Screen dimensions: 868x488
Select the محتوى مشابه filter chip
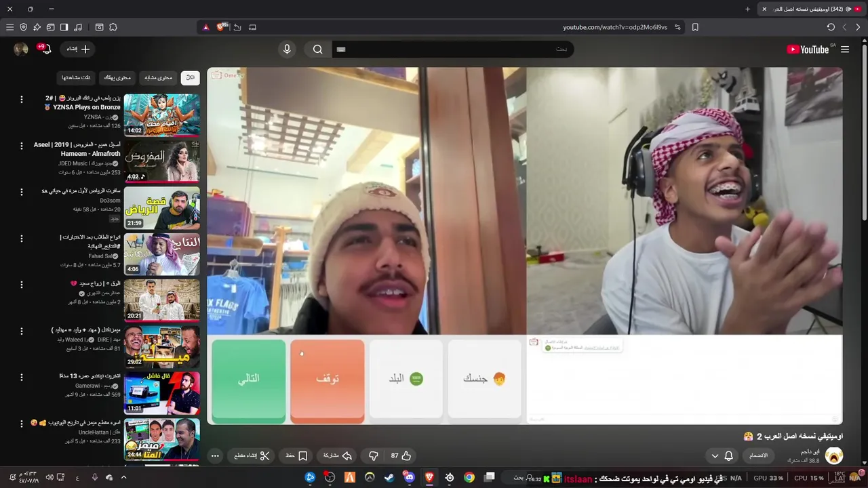coord(159,77)
